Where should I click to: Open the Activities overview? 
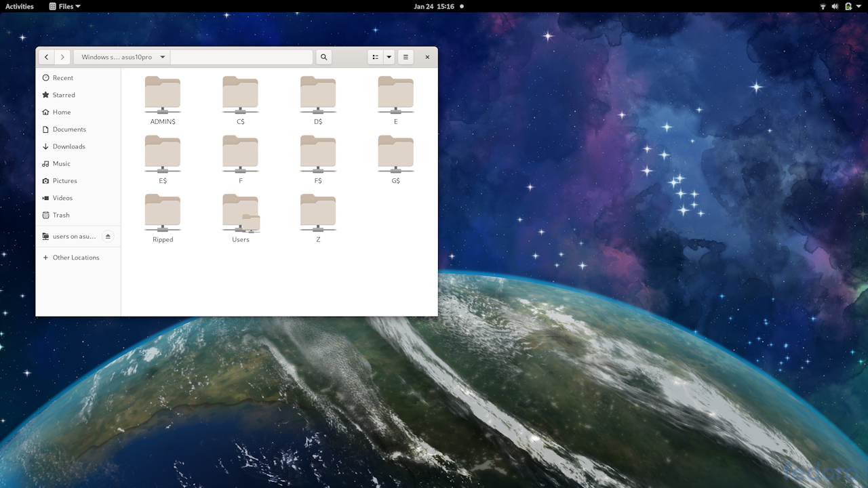[x=20, y=6]
